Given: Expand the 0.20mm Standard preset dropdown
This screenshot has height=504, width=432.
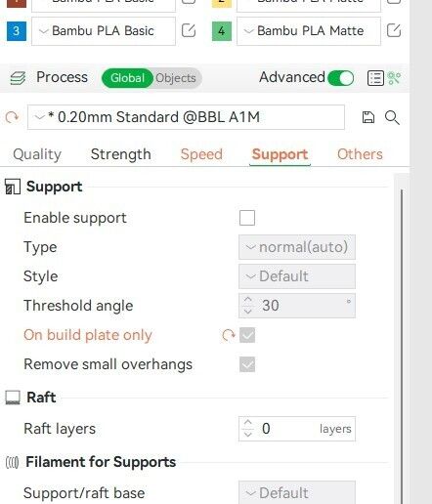Looking at the screenshot, I should (x=186, y=117).
